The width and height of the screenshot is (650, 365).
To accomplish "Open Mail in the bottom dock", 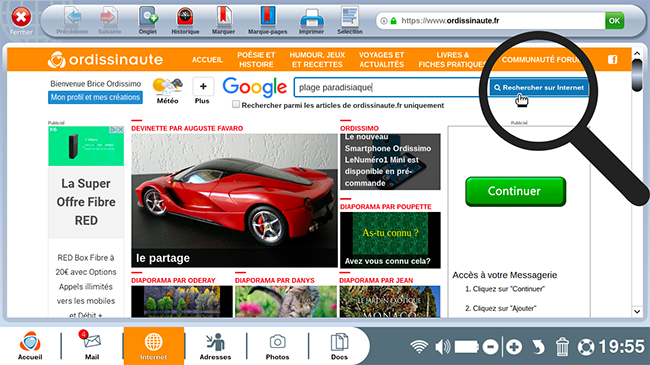I will [x=92, y=346].
